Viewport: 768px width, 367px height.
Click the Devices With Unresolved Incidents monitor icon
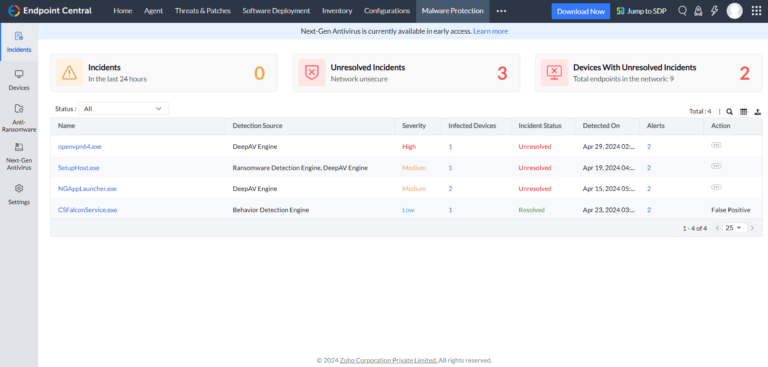(x=554, y=73)
